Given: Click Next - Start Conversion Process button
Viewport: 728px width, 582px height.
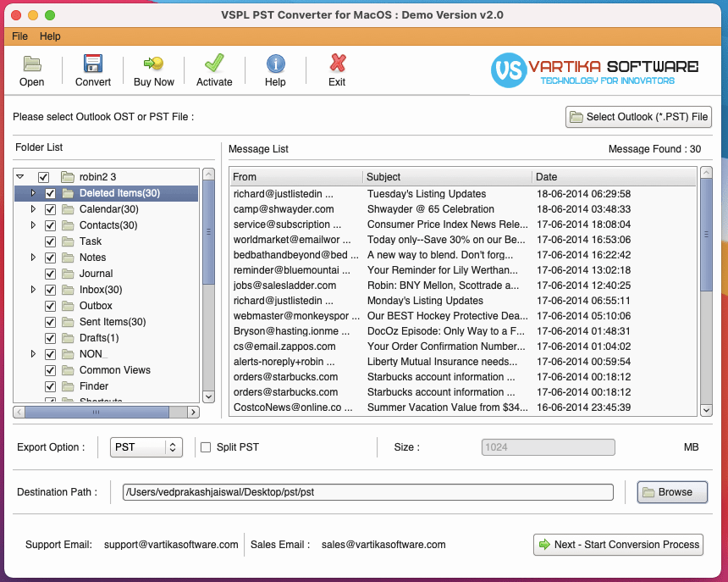Looking at the screenshot, I should click(619, 545).
